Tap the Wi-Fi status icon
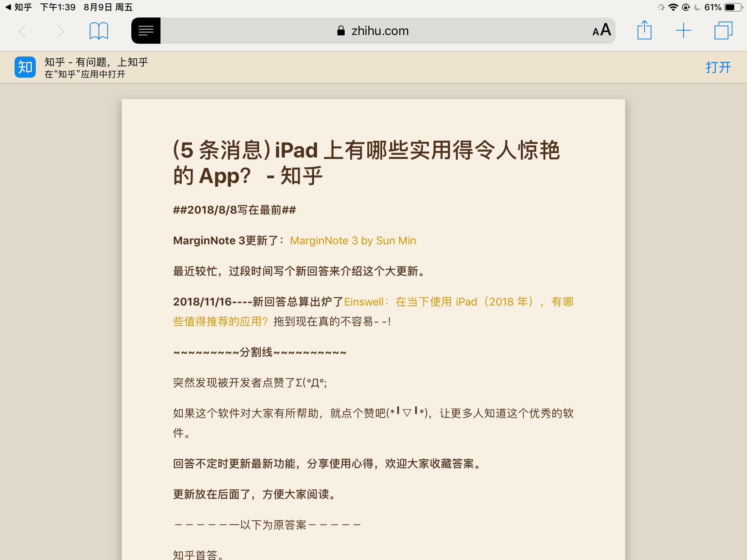 (673, 7)
